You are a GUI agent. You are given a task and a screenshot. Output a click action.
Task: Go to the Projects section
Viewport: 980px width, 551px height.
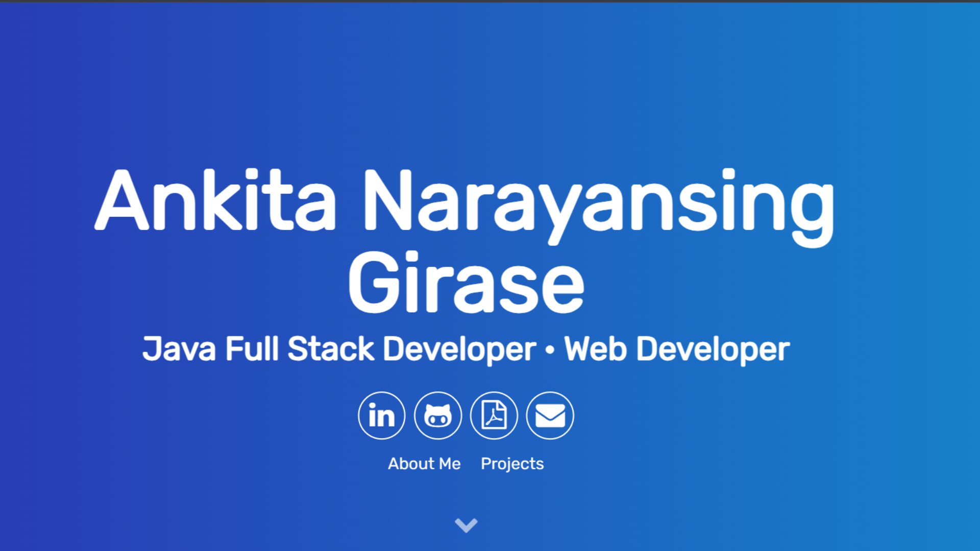tap(512, 464)
